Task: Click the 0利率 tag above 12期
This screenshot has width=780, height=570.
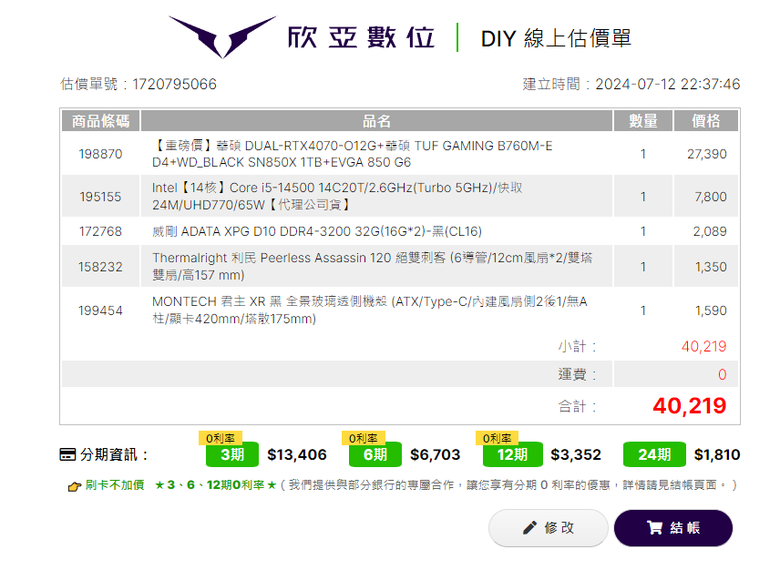Action: (497, 438)
